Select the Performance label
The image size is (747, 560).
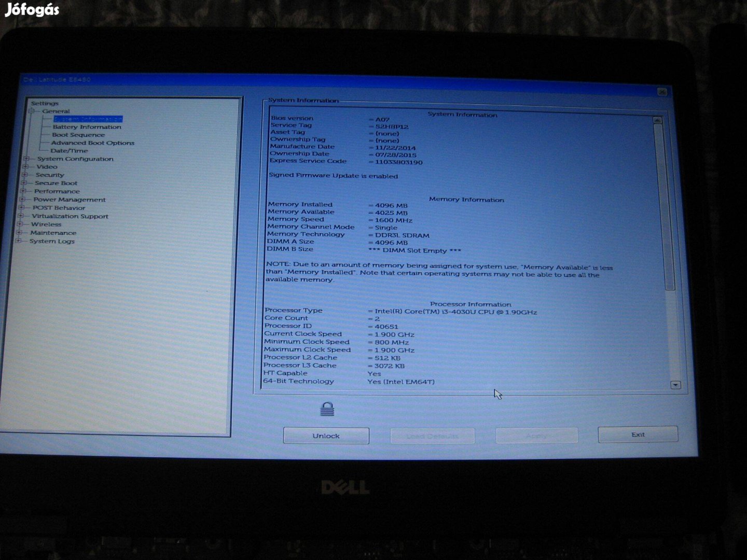(57, 191)
